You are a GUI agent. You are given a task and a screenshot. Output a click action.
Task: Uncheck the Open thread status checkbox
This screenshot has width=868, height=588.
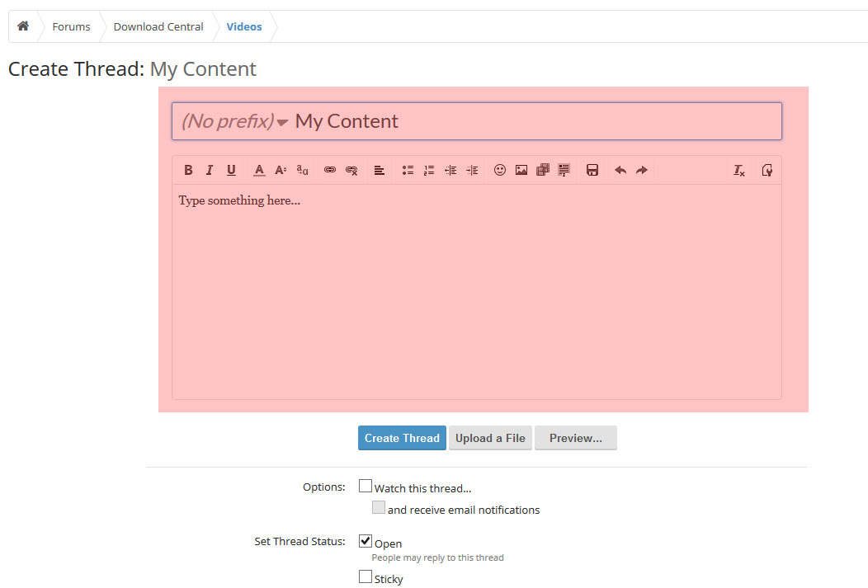coord(366,542)
